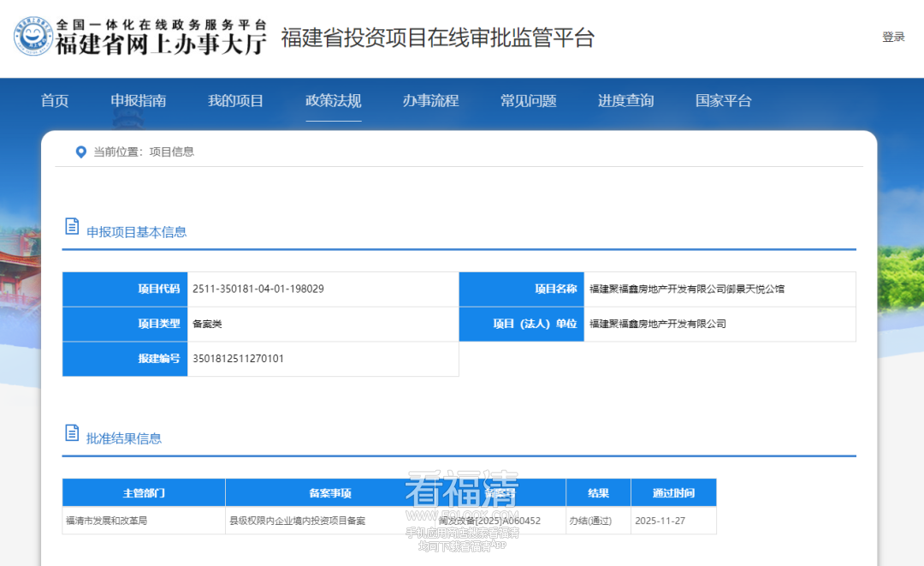This screenshot has height=566, width=924.
Task: Click document icon beside 批准结果信息
Action: click(x=72, y=433)
